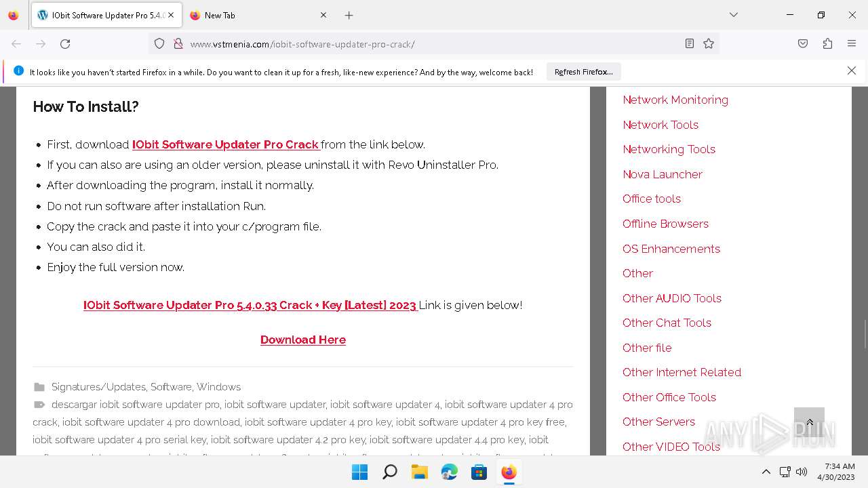The width and height of the screenshot is (868, 488).
Task: Open the Extensions puzzle icon
Action: pyautogui.click(x=827, y=43)
